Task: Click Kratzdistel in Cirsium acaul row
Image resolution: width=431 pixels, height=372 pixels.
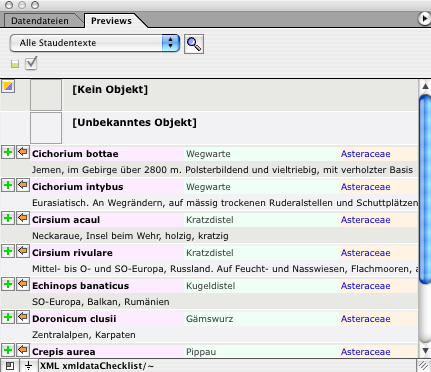Action: coord(210,220)
